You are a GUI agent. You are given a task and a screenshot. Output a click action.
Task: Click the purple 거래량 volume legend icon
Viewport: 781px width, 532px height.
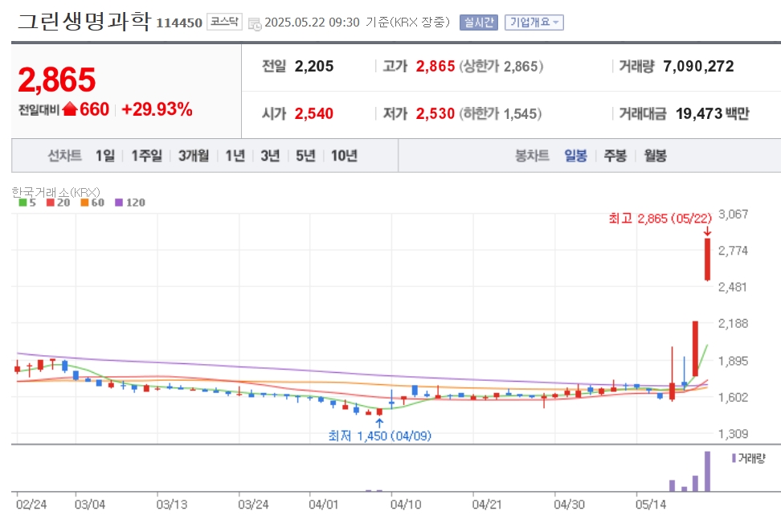click(x=734, y=458)
